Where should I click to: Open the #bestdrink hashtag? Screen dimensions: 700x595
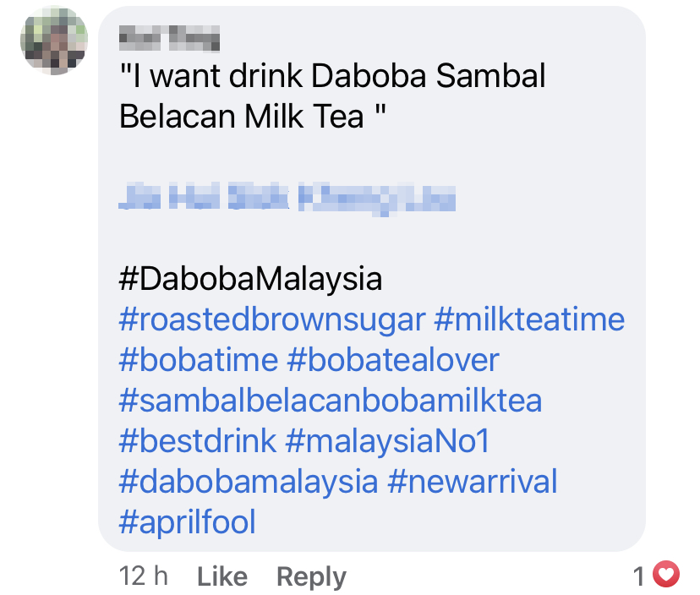click(199, 441)
